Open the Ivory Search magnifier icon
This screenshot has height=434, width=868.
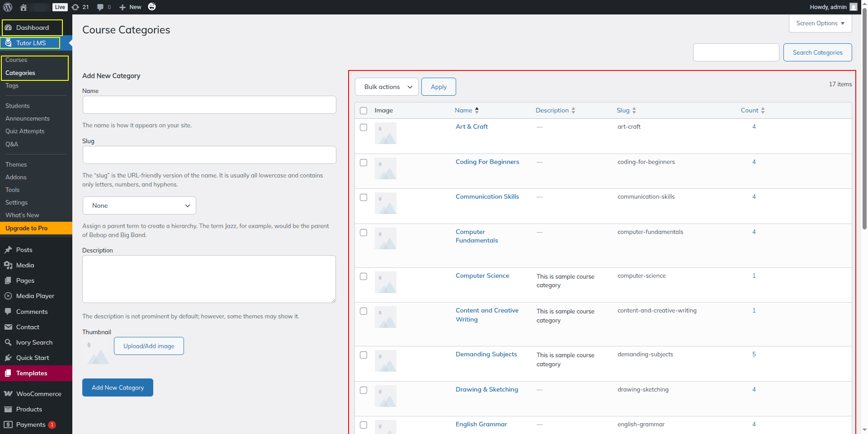pyautogui.click(x=8, y=342)
